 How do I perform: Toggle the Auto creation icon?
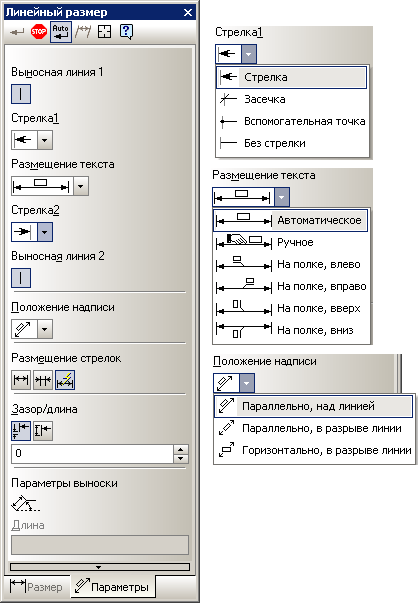[x=61, y=32]
